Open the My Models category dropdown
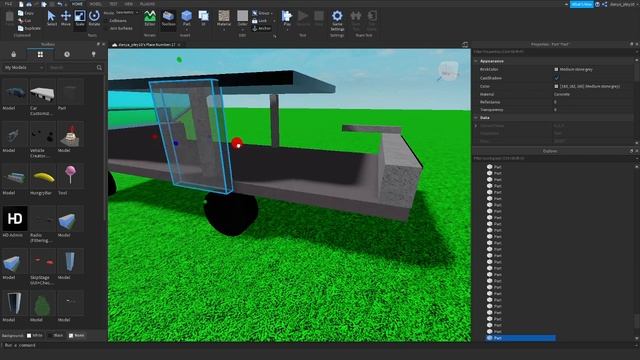The width and height of the screenshot is (640, 360). tap(23, 67)
